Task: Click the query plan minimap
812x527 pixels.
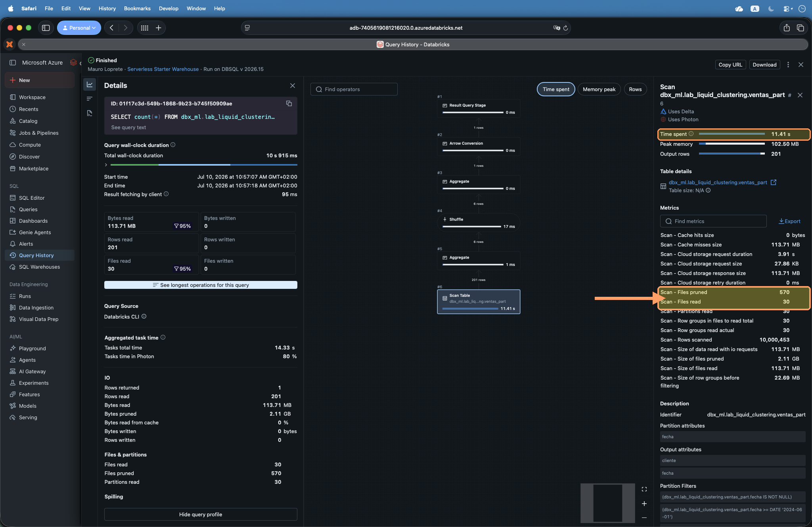Action: pyautogui.click(x=607, y=503)
